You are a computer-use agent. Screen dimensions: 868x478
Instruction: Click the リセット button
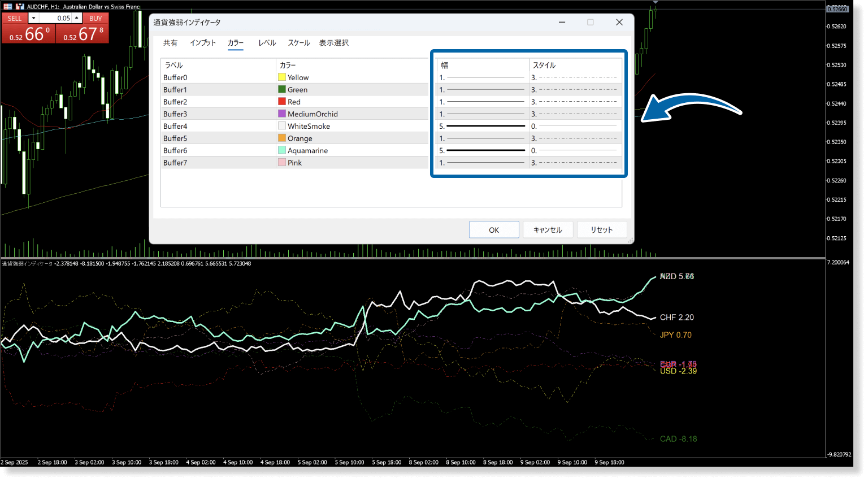601,230
